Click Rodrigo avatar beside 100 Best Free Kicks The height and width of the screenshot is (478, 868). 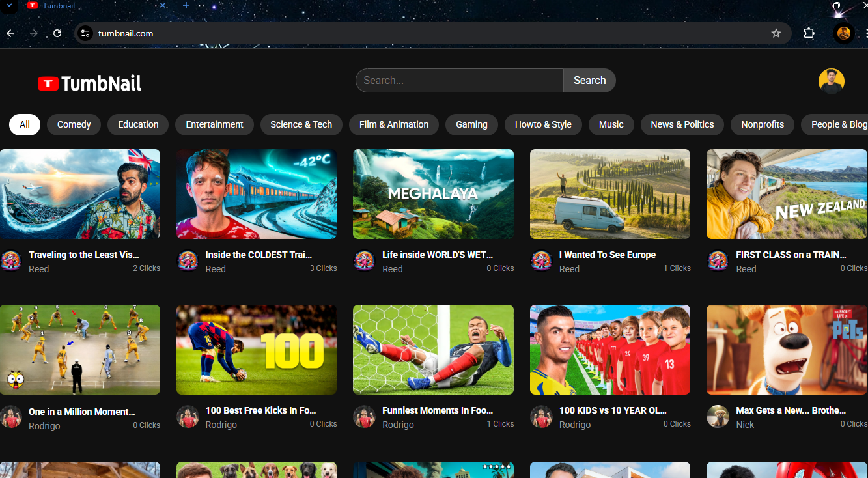188,417
